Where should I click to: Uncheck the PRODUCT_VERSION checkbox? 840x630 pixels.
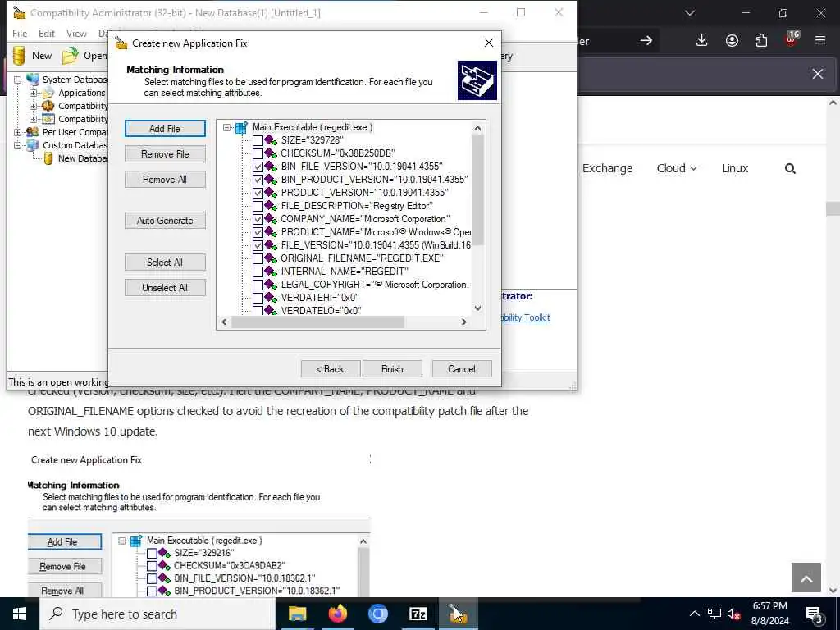pyautogui.click(x=258, y=193)
